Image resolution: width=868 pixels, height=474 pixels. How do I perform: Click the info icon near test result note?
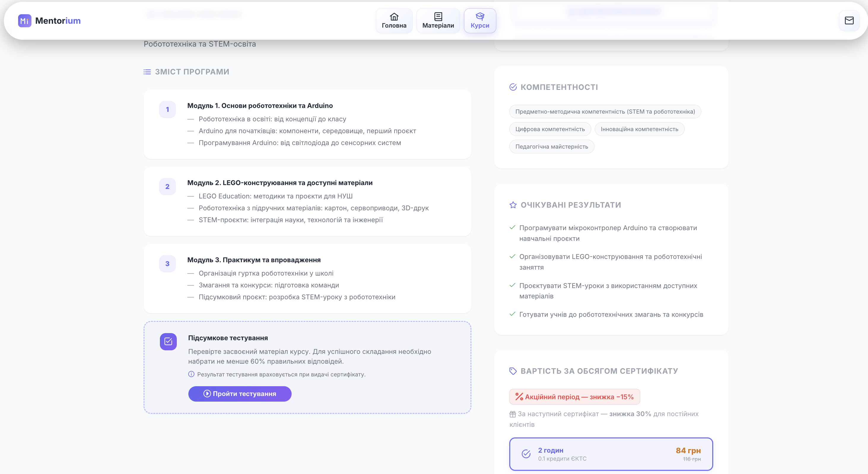point(191,374)
